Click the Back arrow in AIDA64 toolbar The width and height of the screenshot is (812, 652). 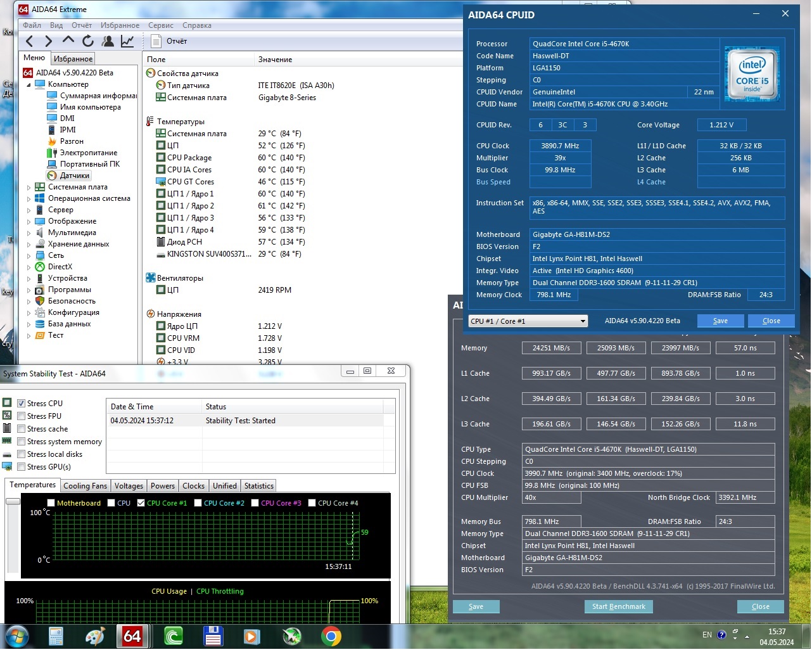[x=29, y=41]
